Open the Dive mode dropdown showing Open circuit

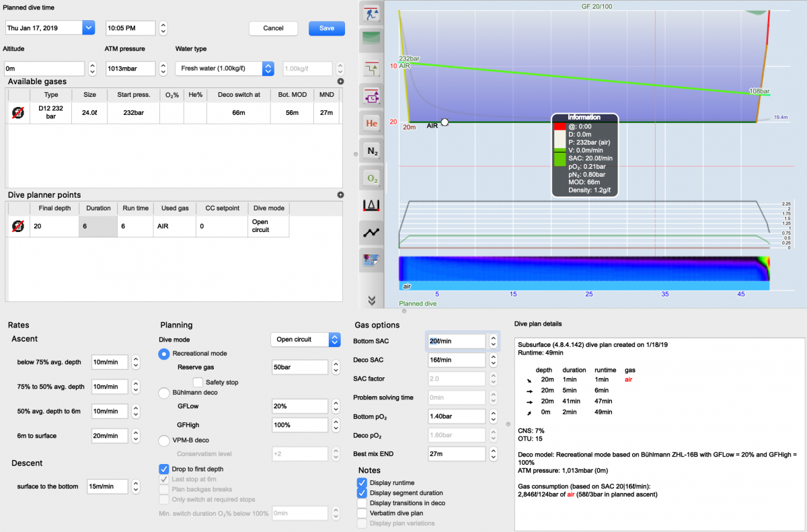tap(305, 340)
